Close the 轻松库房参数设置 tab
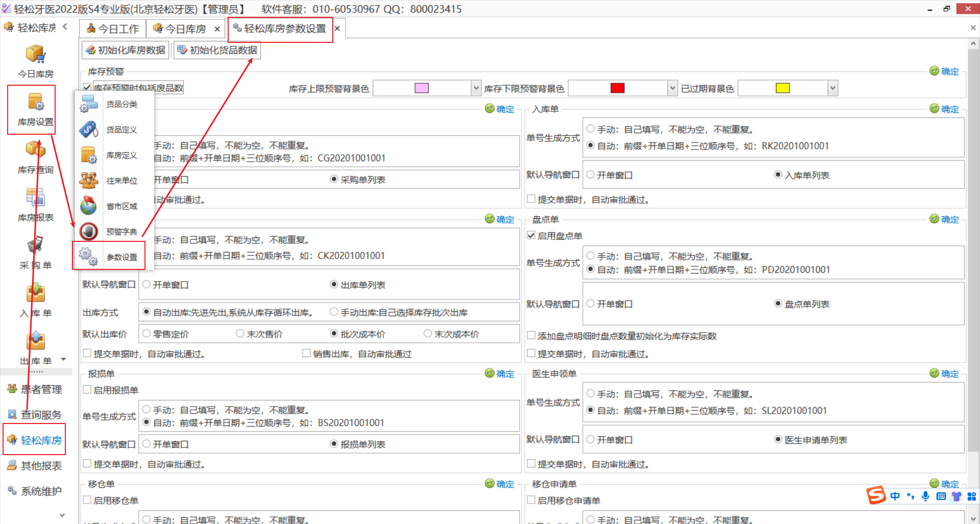980x524 pixels. click(x=337, y=29)
